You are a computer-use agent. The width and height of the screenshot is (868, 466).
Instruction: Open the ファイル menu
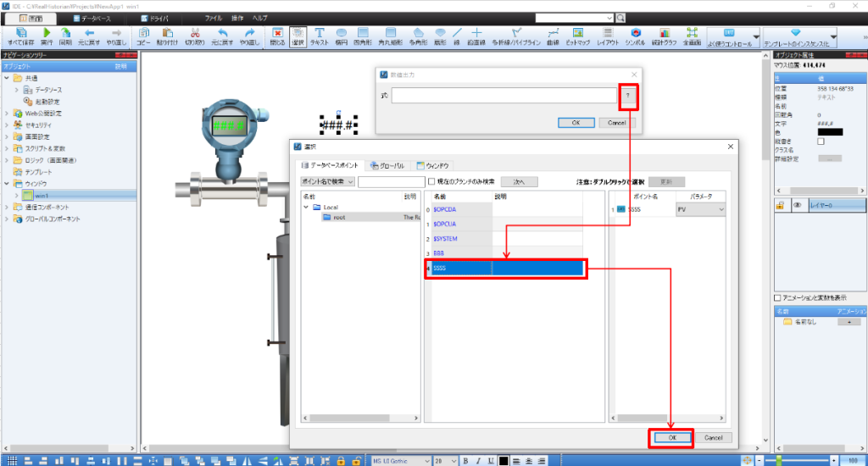coord(214,17)
